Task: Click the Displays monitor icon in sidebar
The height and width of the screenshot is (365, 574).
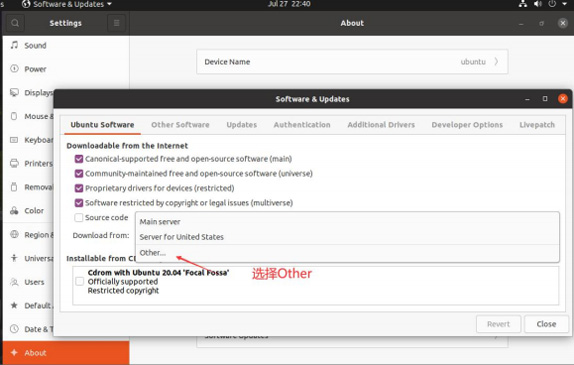Action: coord(14,92)
